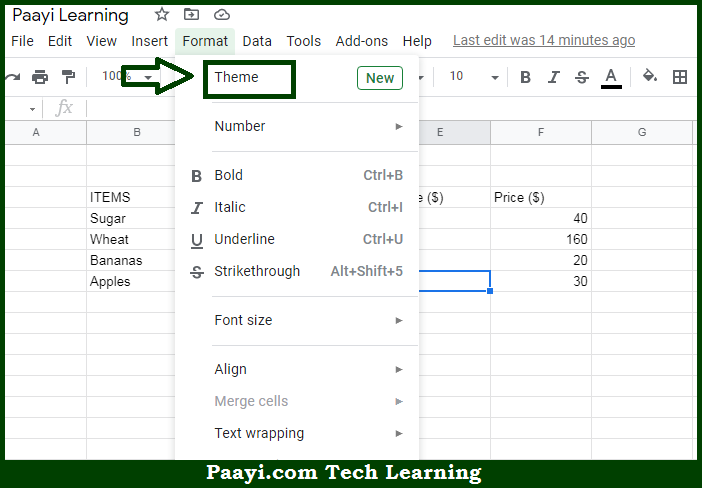Open the Help menu
The image size is (702, 488).
point(417,41)
